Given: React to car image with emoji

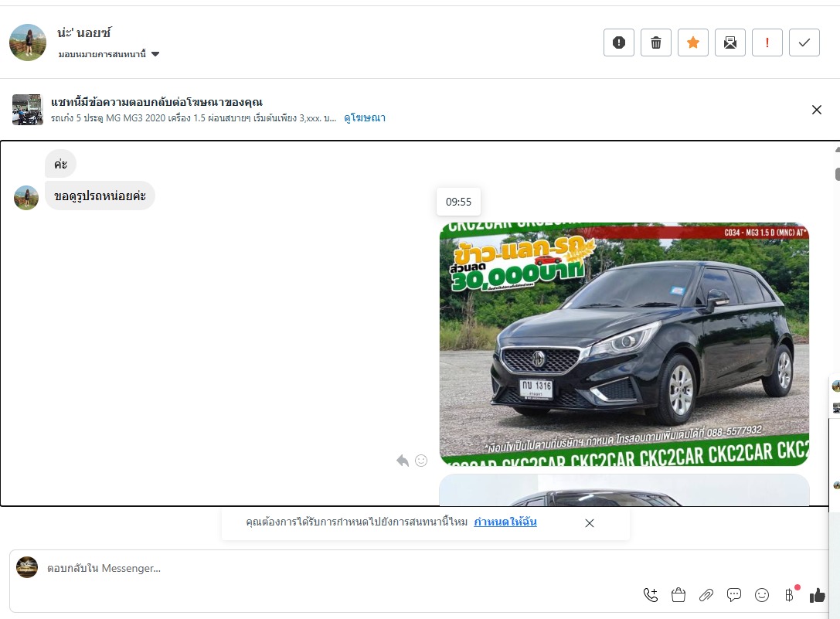Looking at the screenshot, I should (x=421, y=461).
